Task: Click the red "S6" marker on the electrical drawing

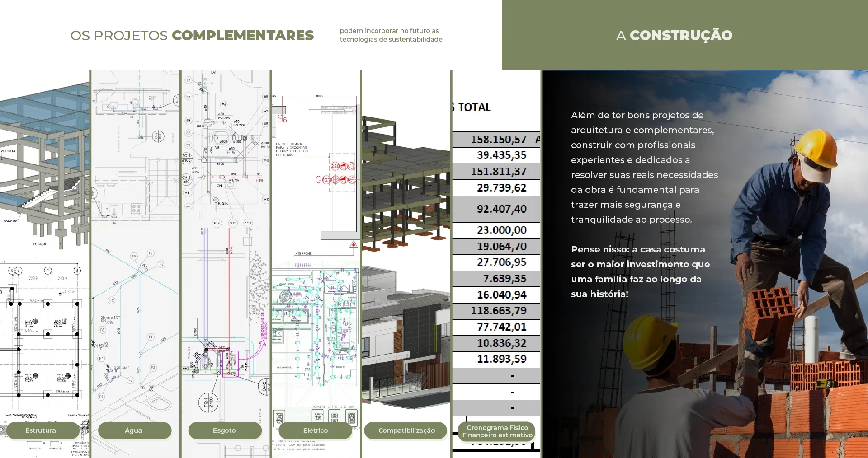Action: [282, 119]
